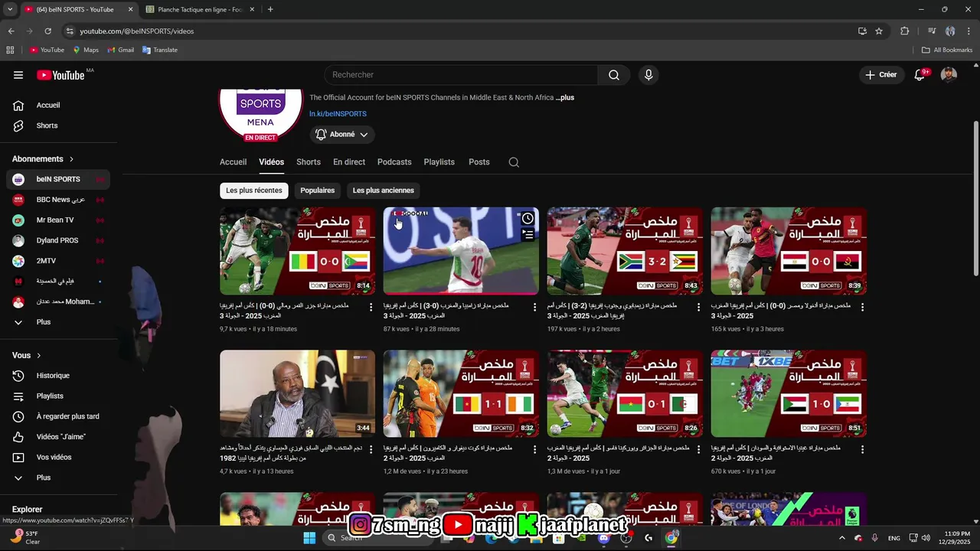Expand the Vous section header
The width and height of the screenshot is (980, 551).
(x=27, y=355)
